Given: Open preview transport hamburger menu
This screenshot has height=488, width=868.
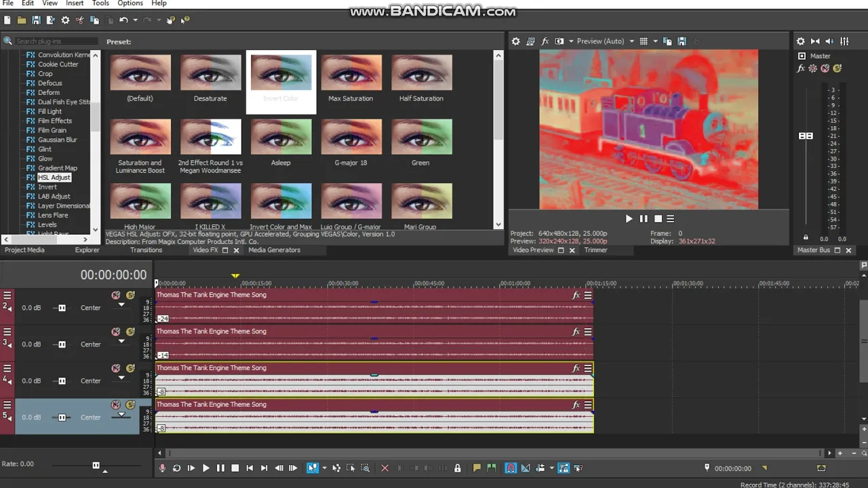Looking at the screenshot, I should tap(670, 218).
